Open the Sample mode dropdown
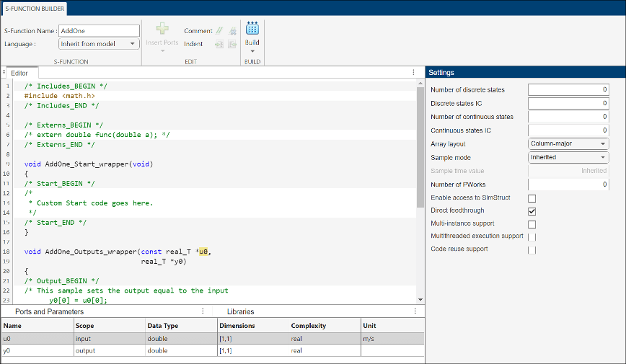Viewport: 626px width, 364px height. pyautogui.click(x=568, y=157)
